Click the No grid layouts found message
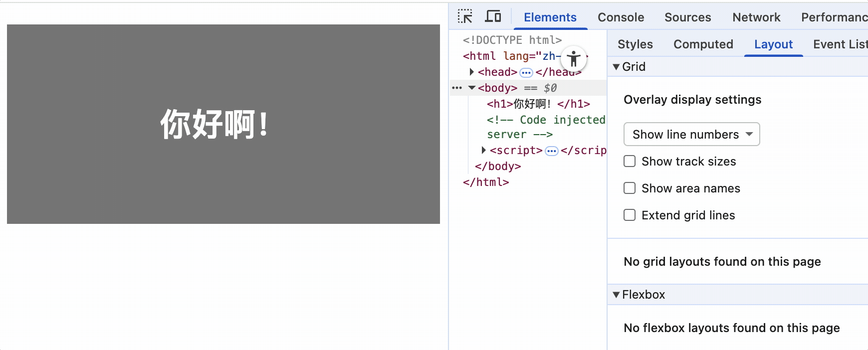Viewport: 868px width, 350px height. 722,262
